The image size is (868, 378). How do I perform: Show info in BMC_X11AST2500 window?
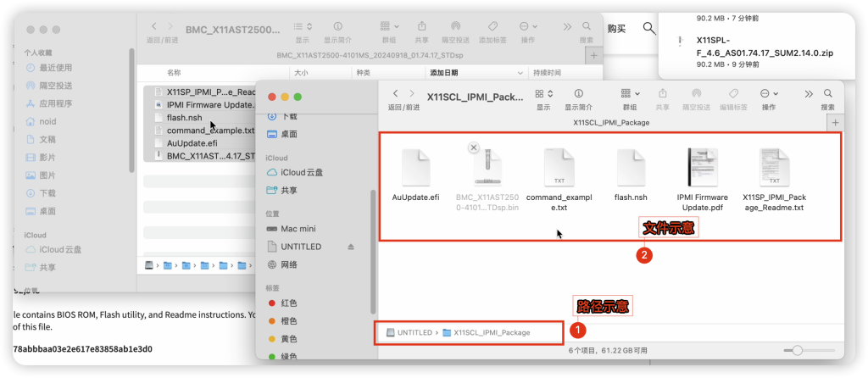coord(337,26)
